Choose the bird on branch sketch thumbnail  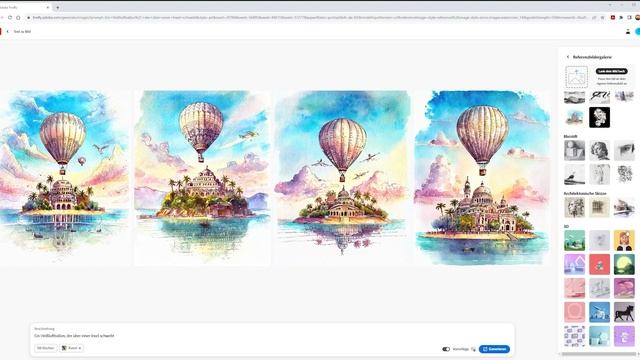[574, 174]
